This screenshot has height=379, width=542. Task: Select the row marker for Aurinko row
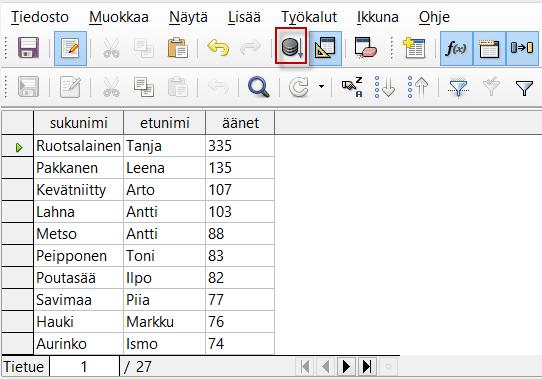click(18, 344)
